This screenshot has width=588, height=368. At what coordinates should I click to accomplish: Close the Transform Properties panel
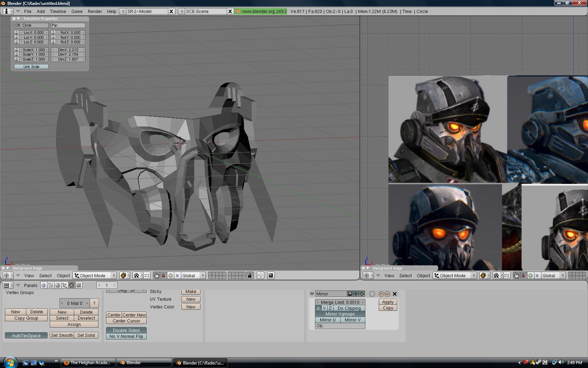click(x=14, y=19)
